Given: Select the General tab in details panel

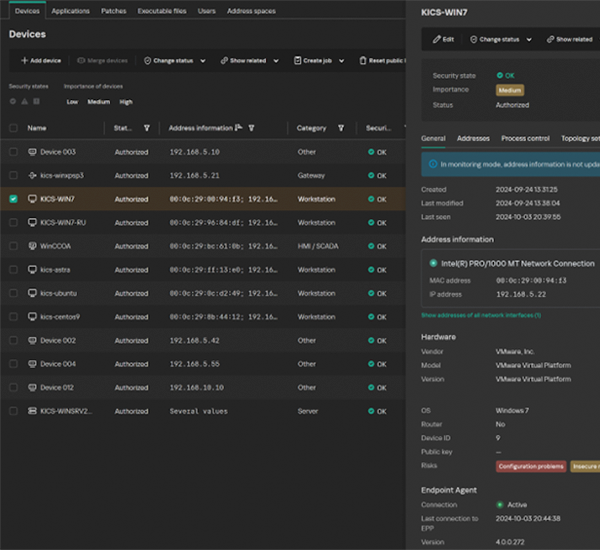Looking at the screenshot, I should click(433, 138).
